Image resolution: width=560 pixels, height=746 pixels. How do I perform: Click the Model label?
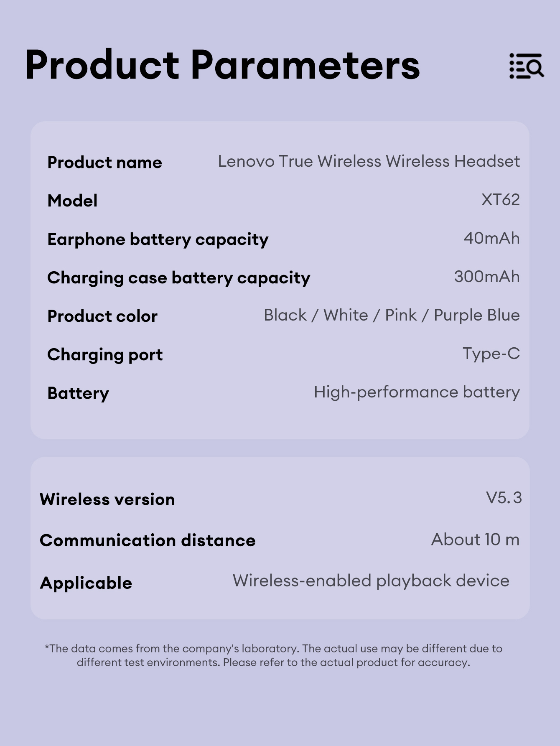(x=72, y=201)
